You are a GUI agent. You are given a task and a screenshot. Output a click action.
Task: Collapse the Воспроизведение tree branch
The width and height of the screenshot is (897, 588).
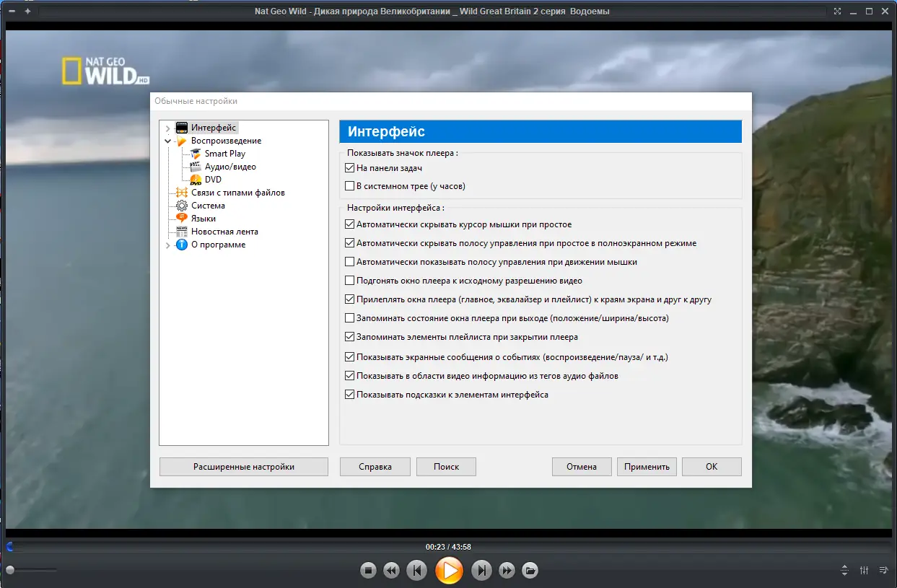coord(167,140)
